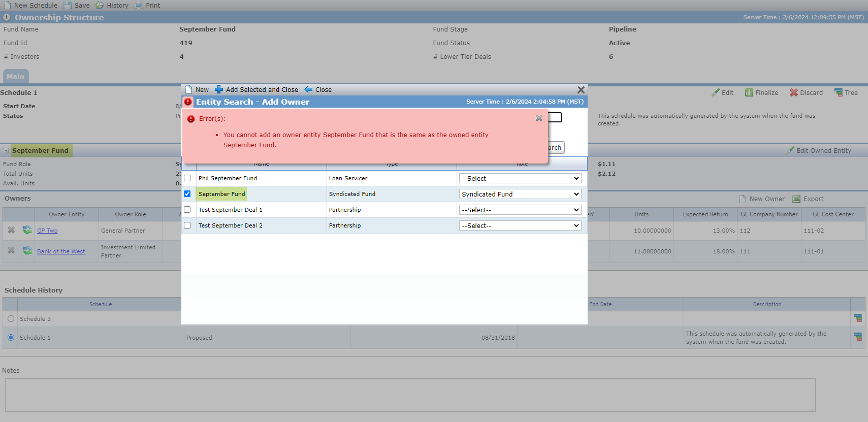This screenshot has height=422, width=868.
Task: Open role dropdown for Test September Deal 1
Action: [x=520, y=210]
